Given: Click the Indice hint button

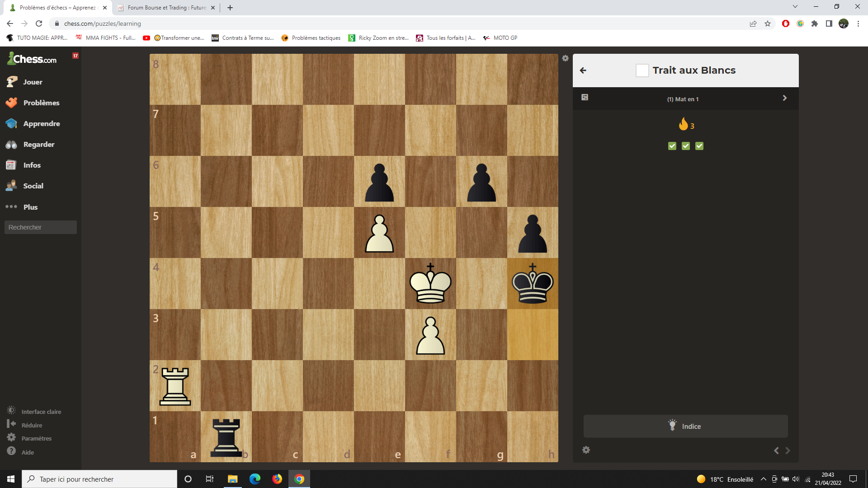Looking at the screenshot, I should pos(685,426).
